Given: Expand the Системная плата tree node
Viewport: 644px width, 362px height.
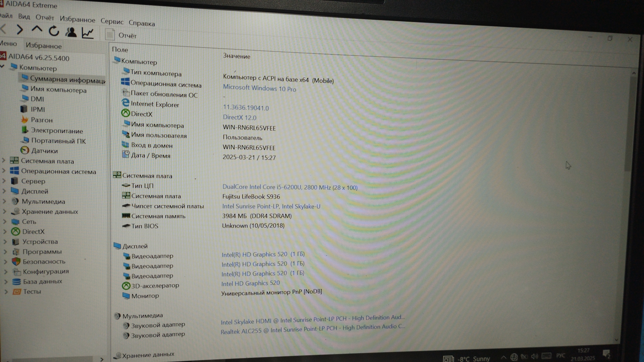Looking at the screenshot, I should click(4, 161).
